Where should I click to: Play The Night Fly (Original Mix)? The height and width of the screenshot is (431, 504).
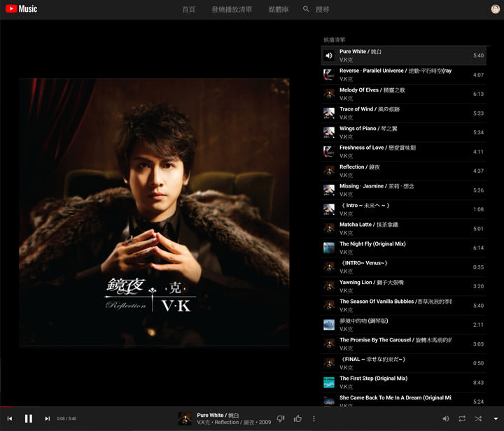click(403, 248)
